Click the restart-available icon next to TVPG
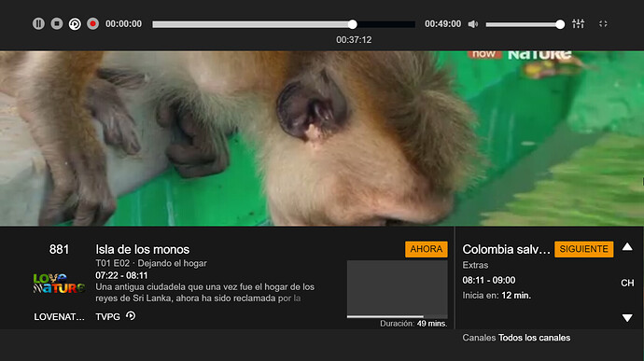Image resolution: width=644 pixels, height=361 pixels. [131, 316]
